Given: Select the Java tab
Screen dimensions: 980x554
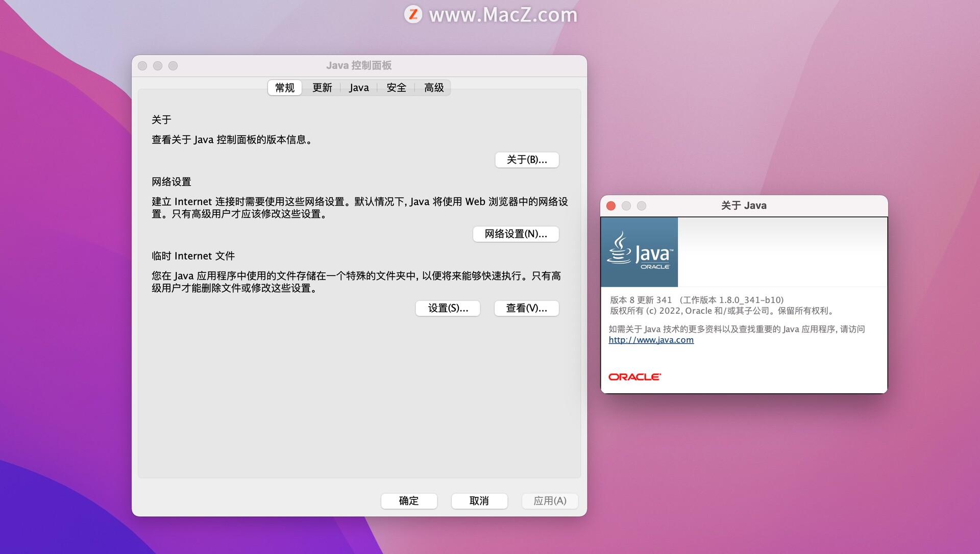Looking at the screenshot, I should 359,88.
